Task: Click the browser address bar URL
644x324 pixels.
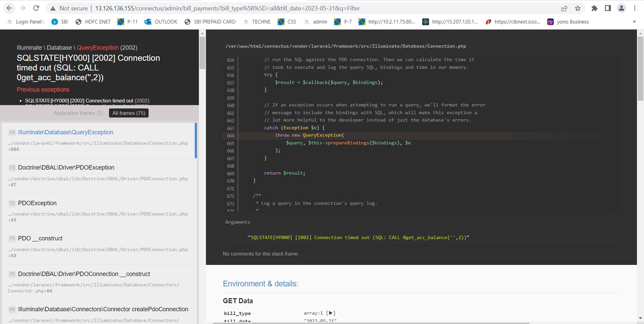Action: click(227, 8)
